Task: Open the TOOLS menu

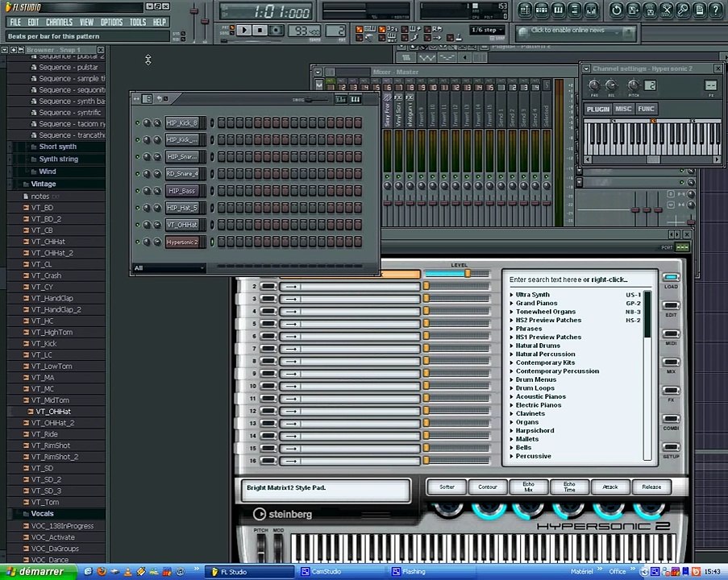Action: click(x=137, y=22)
